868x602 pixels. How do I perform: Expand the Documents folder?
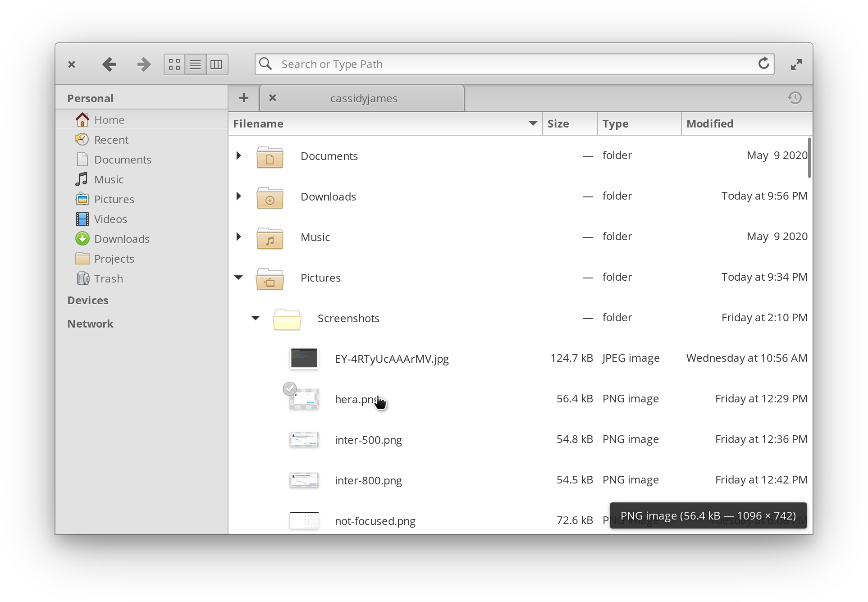pos(238,155)
